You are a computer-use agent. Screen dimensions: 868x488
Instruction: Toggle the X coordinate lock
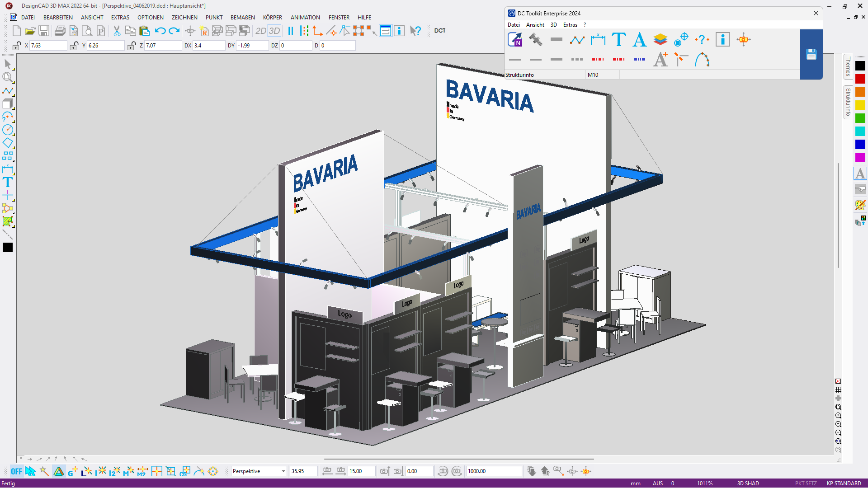tap(17, 46)
